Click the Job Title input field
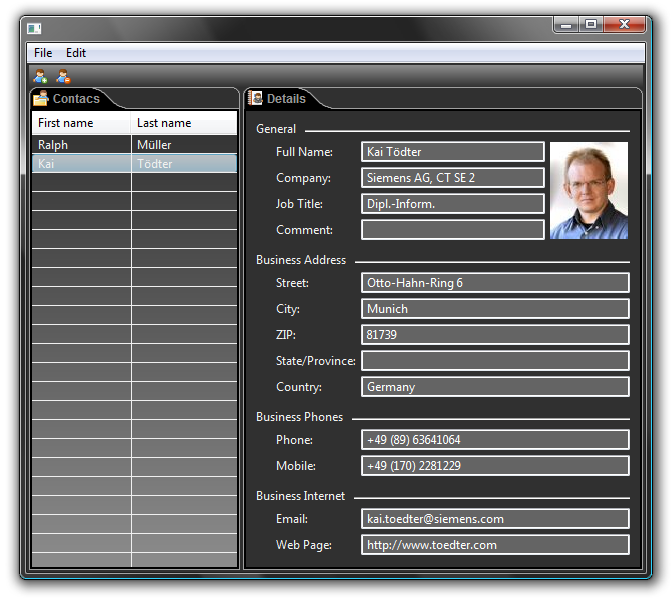Screen dimensions: 672x601 click(x=453, y=204)
